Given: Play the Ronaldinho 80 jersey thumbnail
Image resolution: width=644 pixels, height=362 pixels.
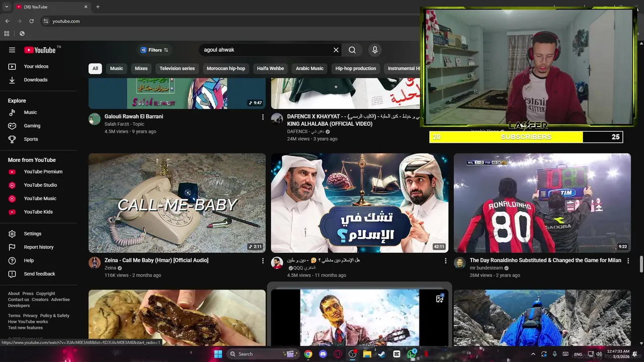Looking at the screenshot, I should pyautogui.click(x=542, y=203).
